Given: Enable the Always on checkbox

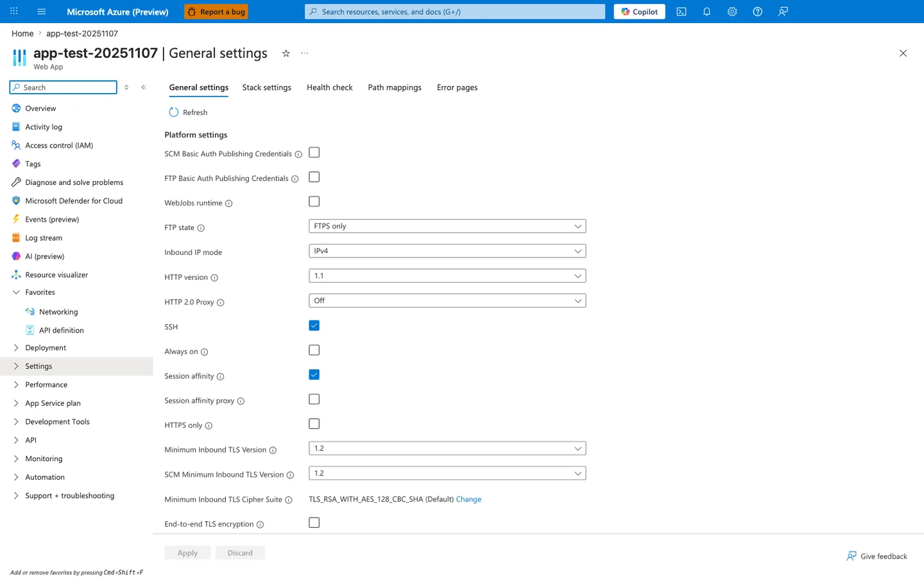Looking at the screenshot, I should click(314, 351).
